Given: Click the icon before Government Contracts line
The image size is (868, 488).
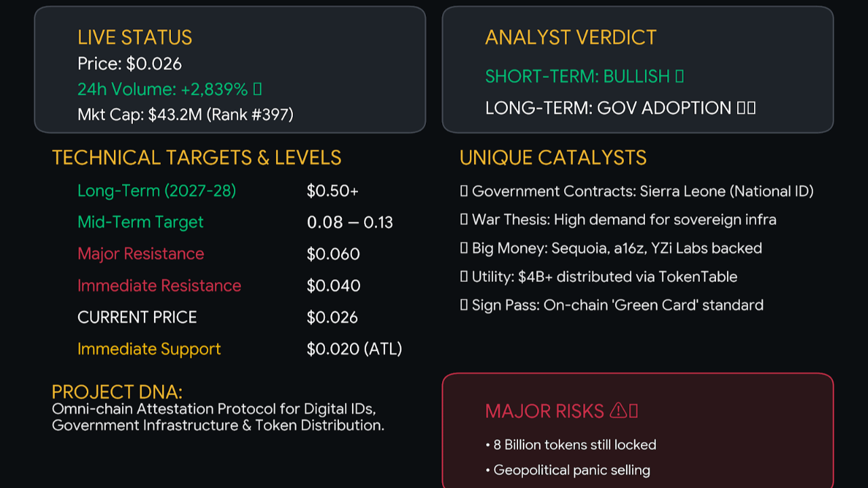Looking at the screenshot, I should pos(464,192).
